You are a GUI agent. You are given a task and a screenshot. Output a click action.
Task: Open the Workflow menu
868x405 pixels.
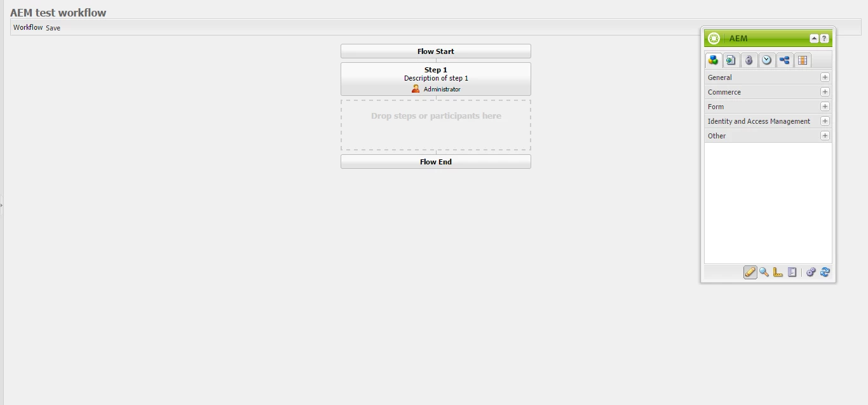[x=28, y=27]
